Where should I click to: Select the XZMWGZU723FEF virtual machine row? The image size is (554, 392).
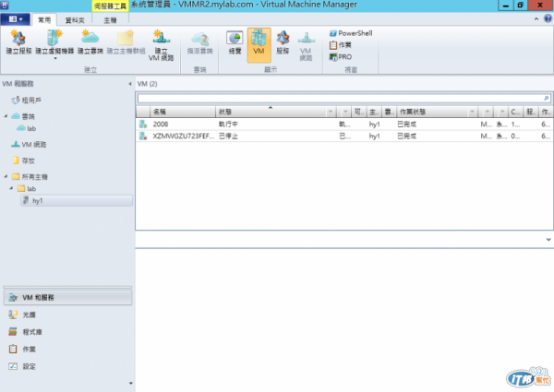(344, 136)
